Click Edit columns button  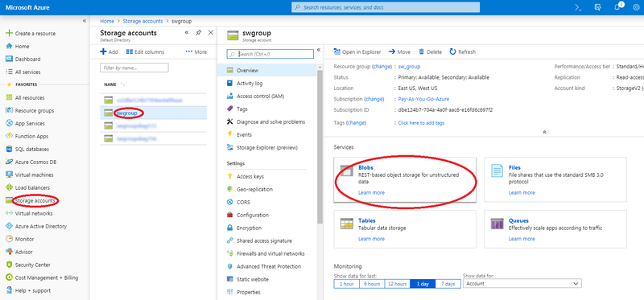pos(145,51)
